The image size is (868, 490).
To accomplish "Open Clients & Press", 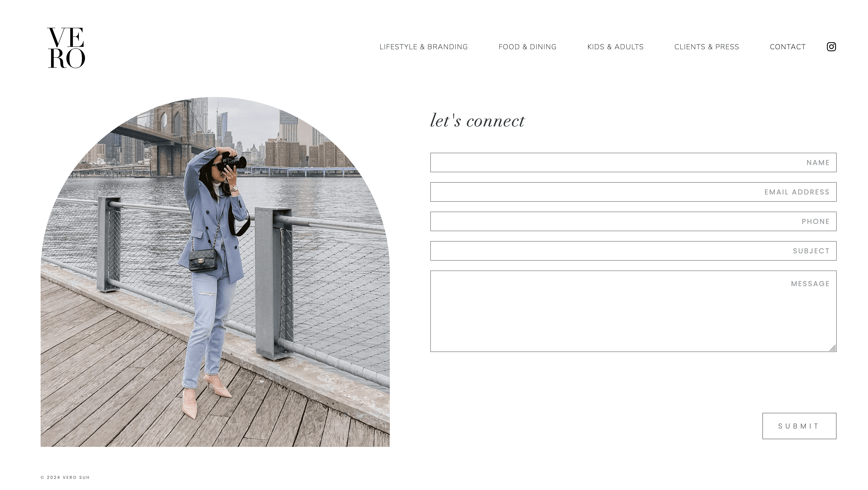I will point(707,47).
